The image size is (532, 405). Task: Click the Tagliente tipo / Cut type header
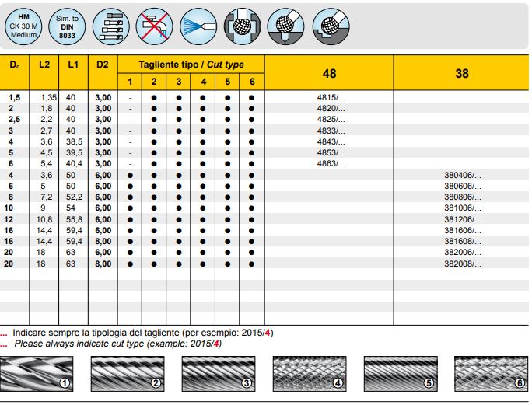pos(191,65)
